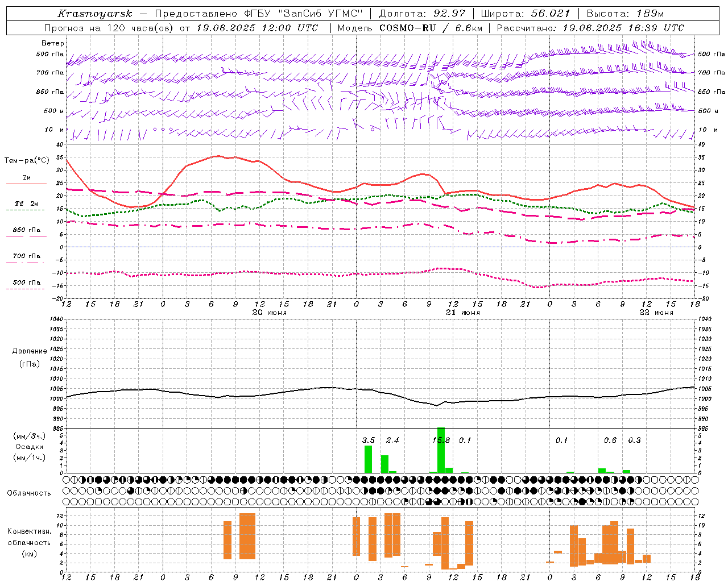Click the 21 июня date label
Viewport: 728px width, 582px height.
[x=463, y=313]
